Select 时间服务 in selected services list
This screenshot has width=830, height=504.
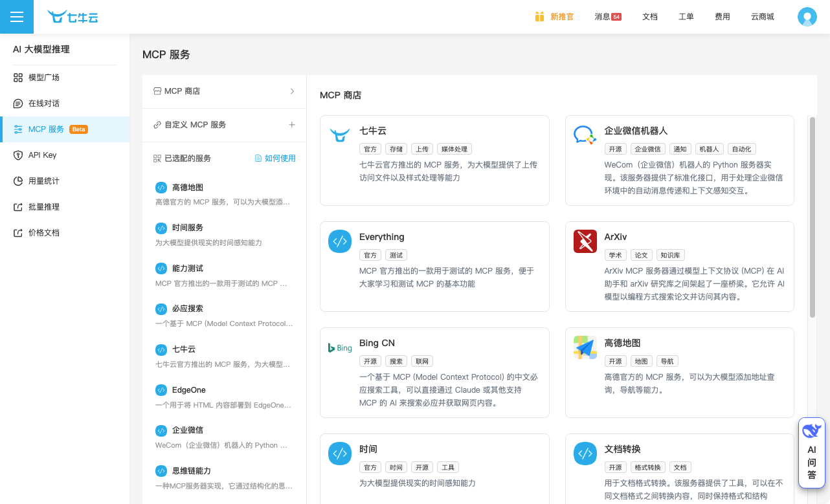[224, 234]
